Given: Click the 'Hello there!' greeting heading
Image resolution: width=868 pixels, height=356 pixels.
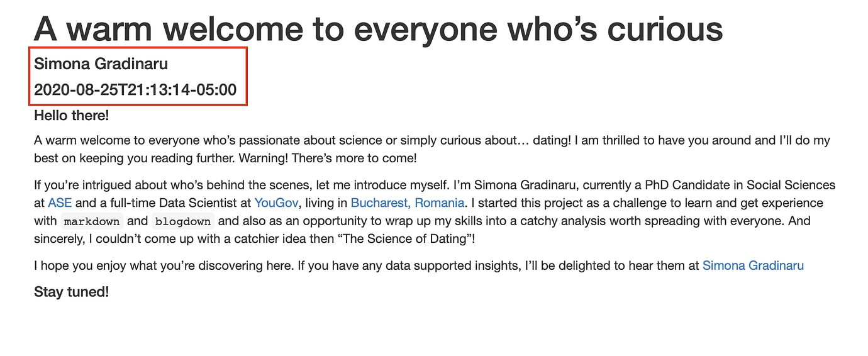Looking at the screenshot, I should [71, 116].
